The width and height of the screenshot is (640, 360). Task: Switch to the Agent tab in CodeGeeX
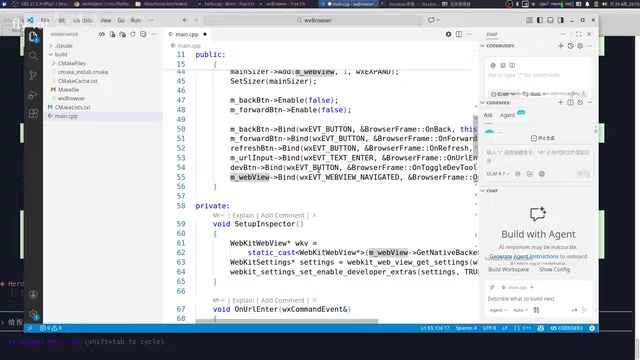tap(508, 115)
